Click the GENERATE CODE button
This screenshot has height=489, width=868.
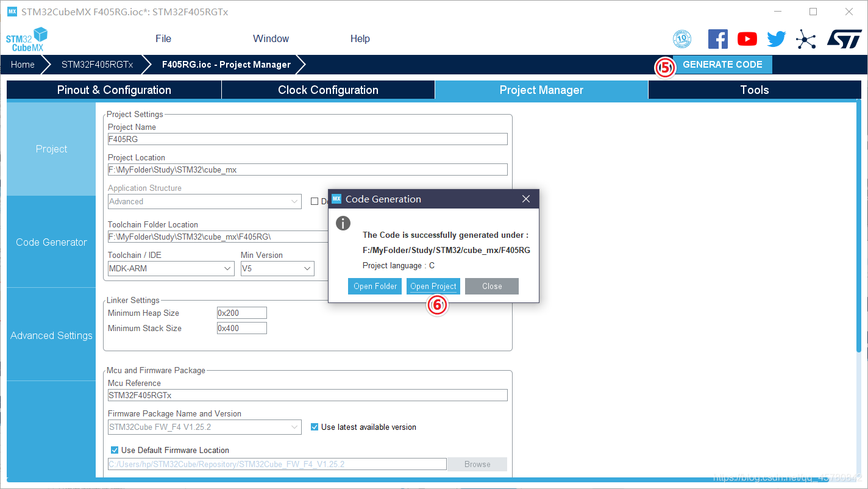722,65
